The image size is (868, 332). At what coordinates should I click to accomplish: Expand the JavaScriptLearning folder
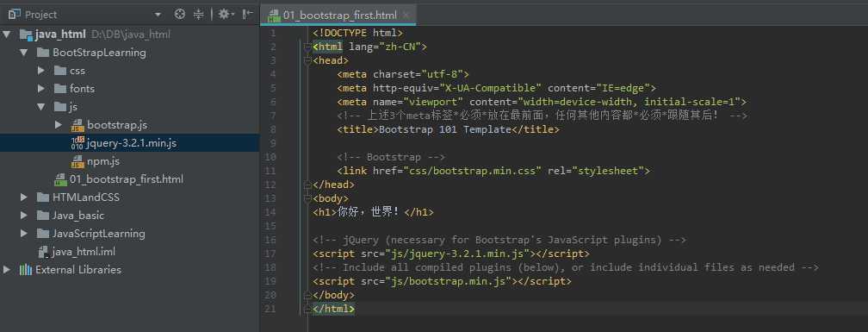point(24,234)
